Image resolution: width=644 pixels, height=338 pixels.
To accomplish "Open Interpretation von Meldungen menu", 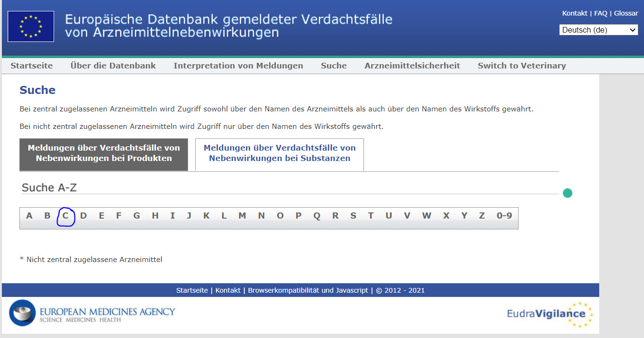I will [x=238, y=66].
